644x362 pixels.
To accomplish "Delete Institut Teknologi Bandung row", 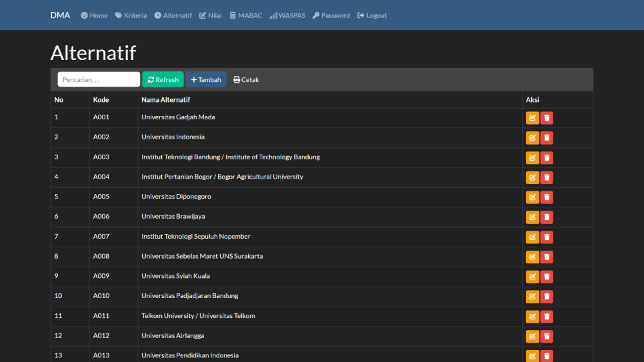I will [547, 158].
